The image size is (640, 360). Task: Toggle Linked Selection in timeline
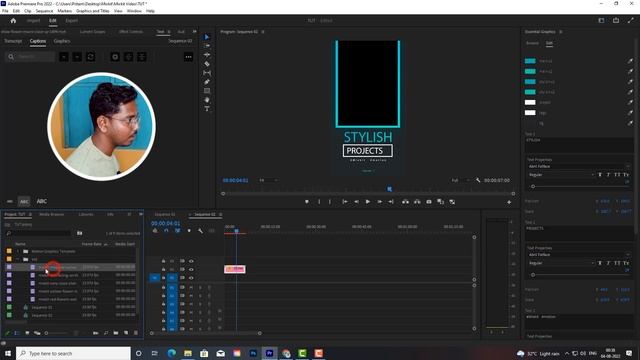point(178,231)
